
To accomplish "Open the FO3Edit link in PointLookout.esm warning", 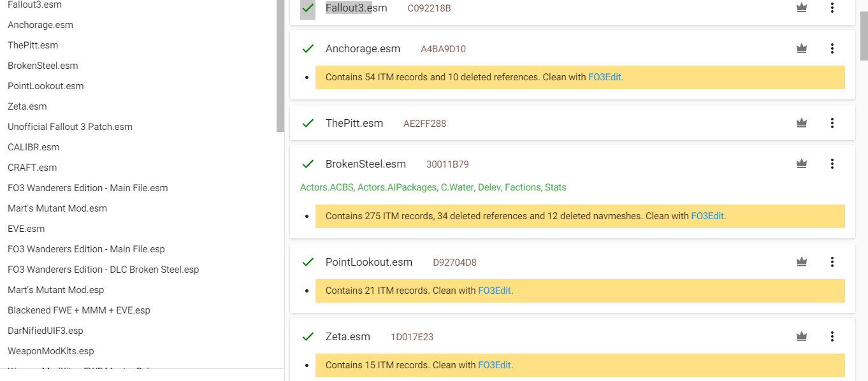I will [x=495, y=291].
